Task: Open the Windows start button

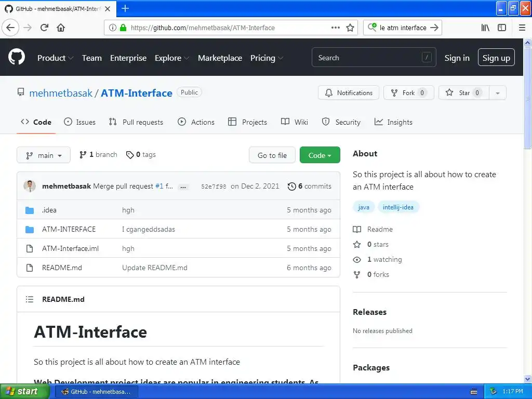Action: (25, 392)
